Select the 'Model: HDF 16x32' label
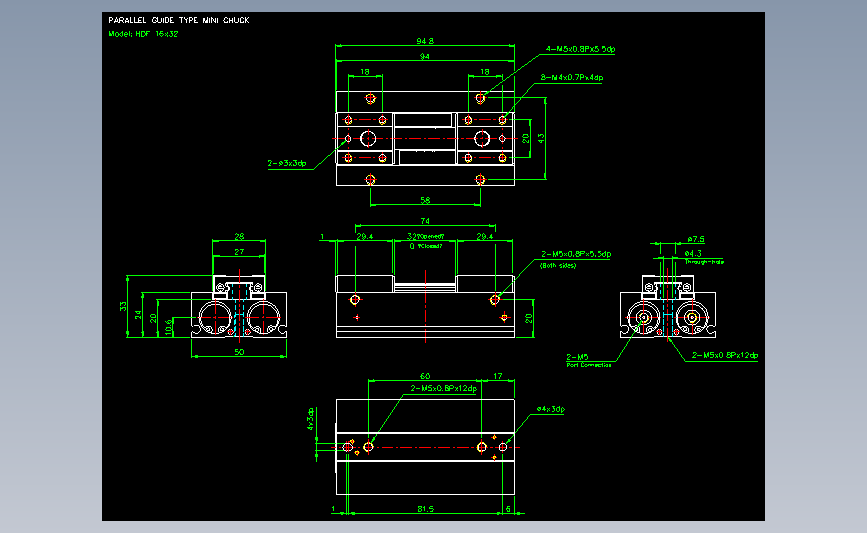The image size is (867, 533). tap(143, 34)
